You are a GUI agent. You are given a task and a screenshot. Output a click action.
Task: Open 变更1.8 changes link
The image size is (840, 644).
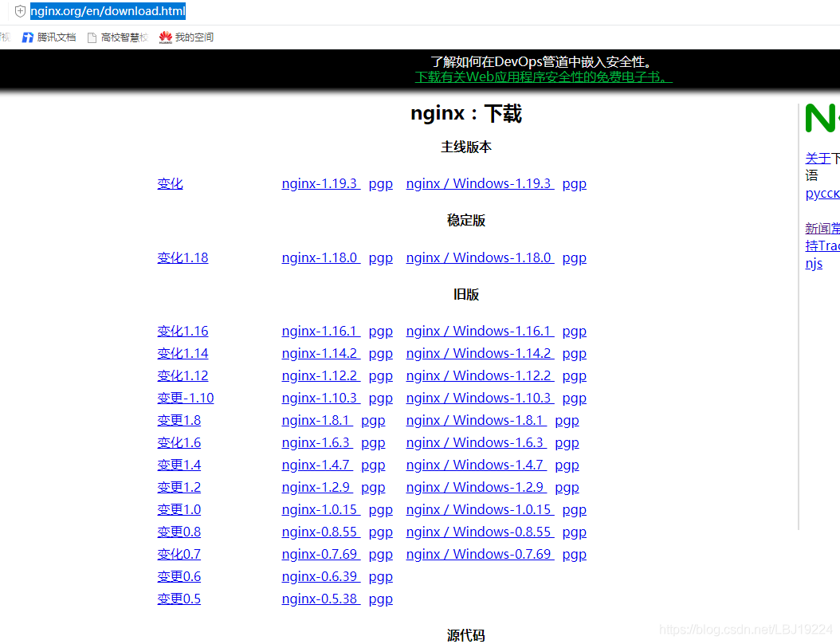179,421
